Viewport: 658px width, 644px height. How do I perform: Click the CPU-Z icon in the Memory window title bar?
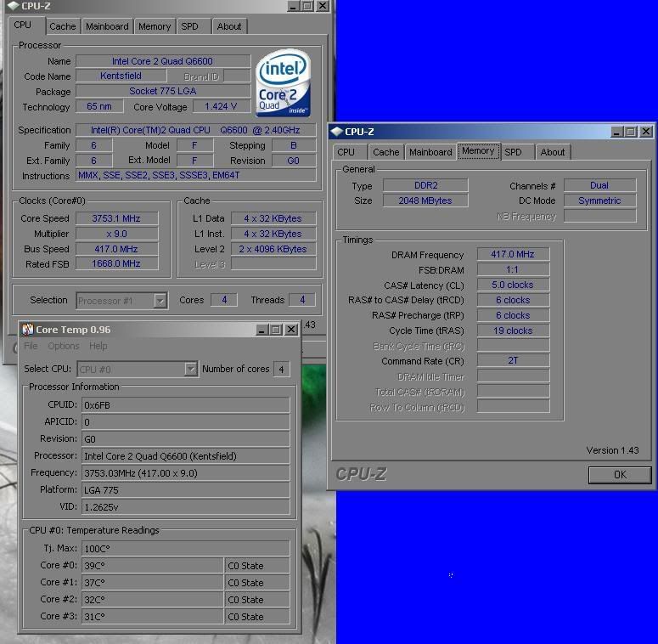tap(336, 132)
